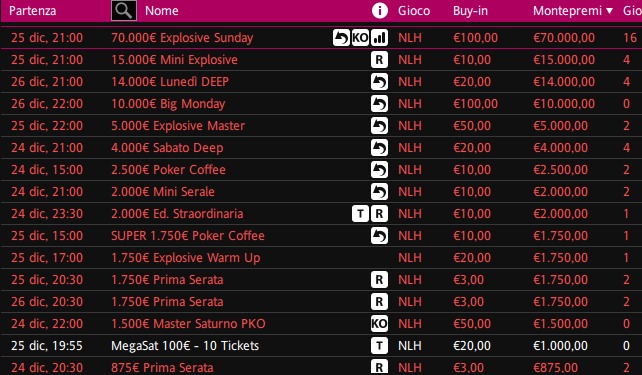Click the re-entry icon for 5.000€ Explosive Master
The height and width of the screenshot is (375, 642).
pos(380,126)
